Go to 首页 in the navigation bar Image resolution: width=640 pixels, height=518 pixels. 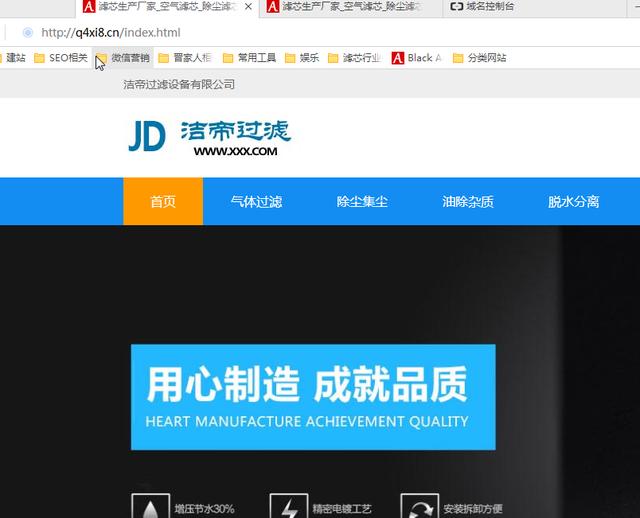pyautogui.click(x=163, y=201)
